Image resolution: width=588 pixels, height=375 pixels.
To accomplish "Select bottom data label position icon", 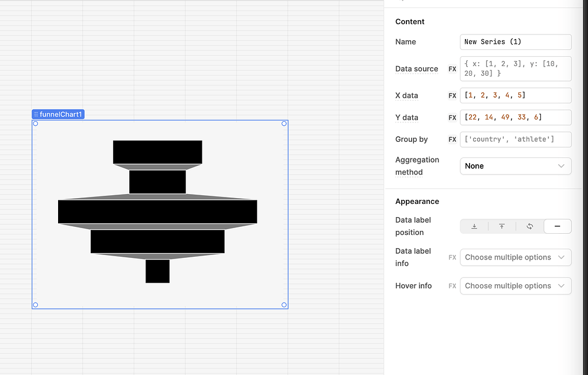I will pos(474,226).
